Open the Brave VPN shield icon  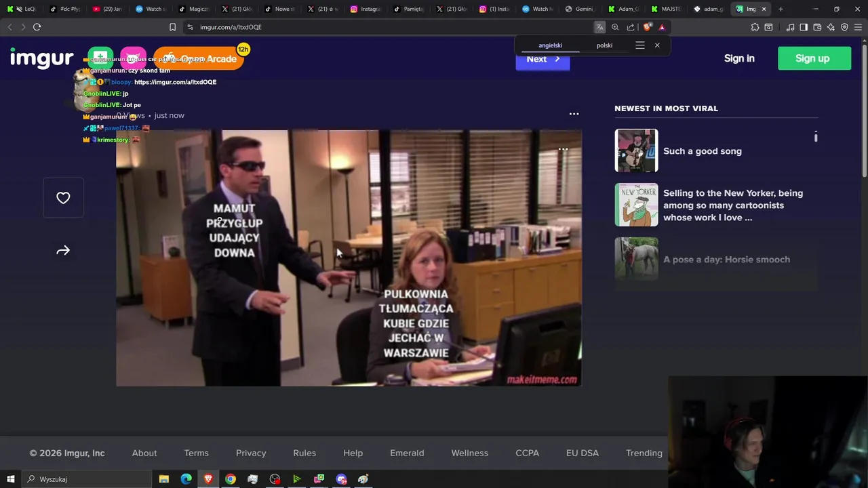tap(844, 27)
